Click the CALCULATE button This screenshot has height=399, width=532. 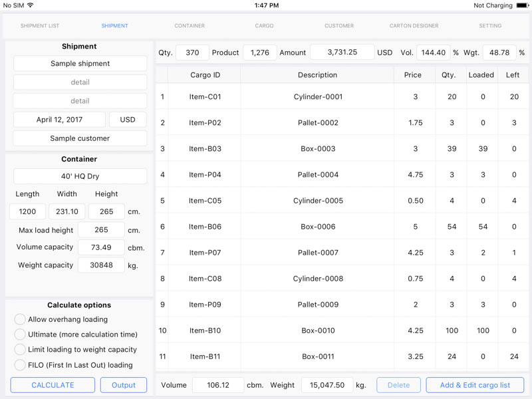(x=53, y=385)
